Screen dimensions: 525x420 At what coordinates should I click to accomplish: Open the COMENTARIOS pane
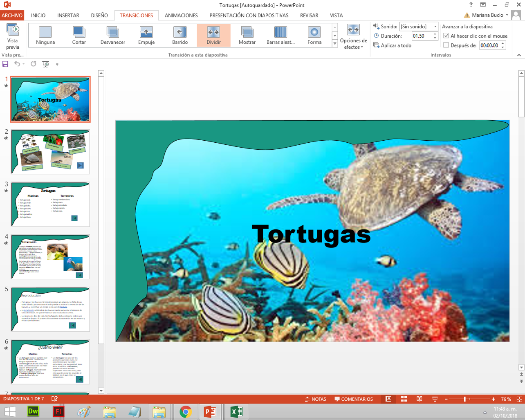coord(353,399)
